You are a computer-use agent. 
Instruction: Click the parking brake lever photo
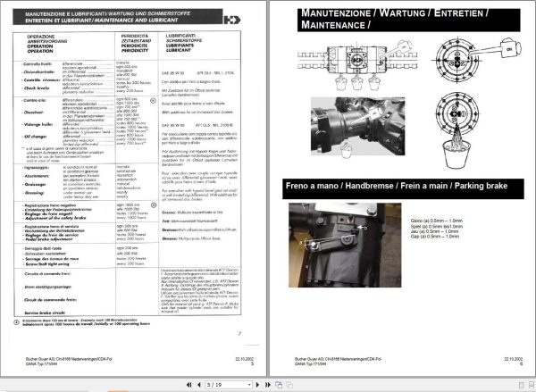345,245
